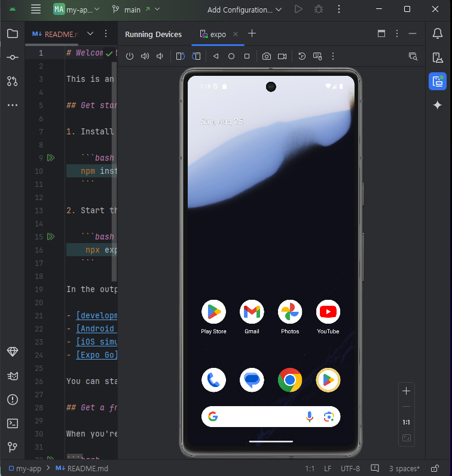Expand the my-app project dropdown
Screen dimensions: 452x476
point(77,10)
